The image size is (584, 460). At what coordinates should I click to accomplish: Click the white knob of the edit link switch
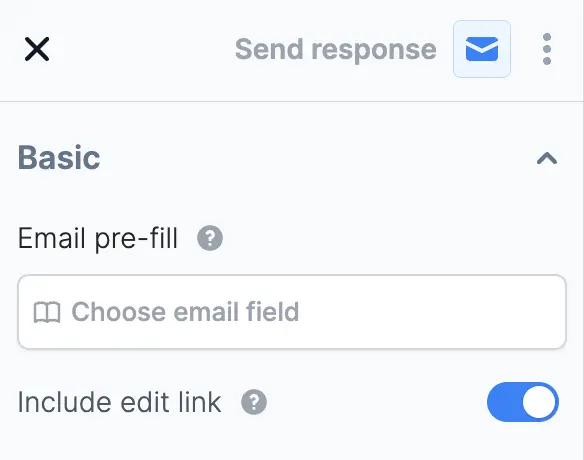[x=539, y=402]
